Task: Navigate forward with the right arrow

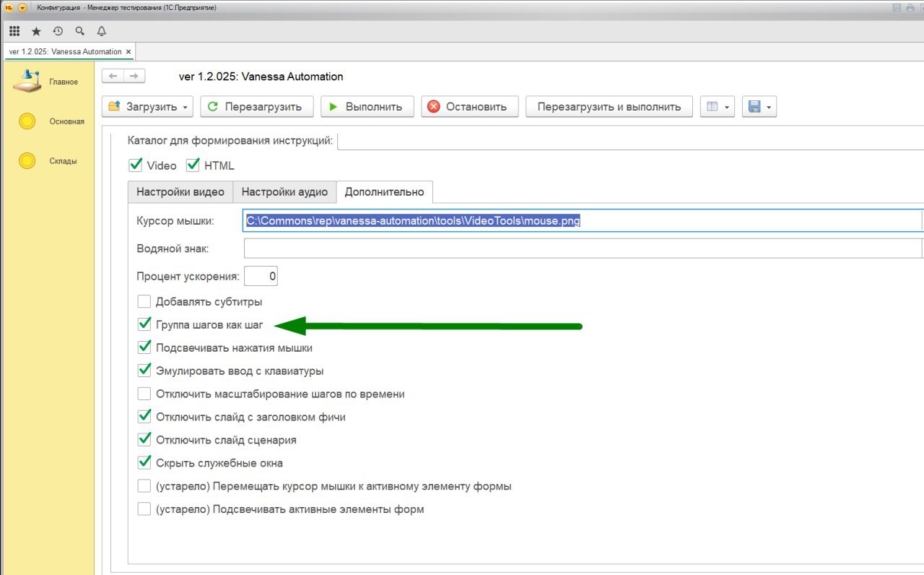Action: tap(134, 76)
